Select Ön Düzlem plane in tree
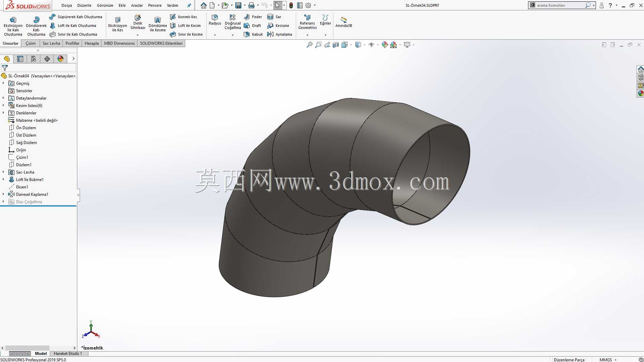The image size is (644, 362). pos(22,128)
